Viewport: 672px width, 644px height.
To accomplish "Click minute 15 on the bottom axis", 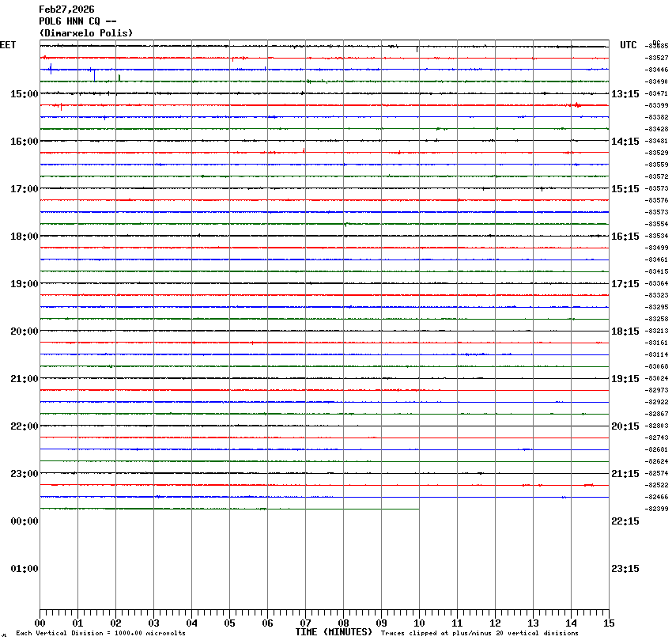I will pos(608,623).
